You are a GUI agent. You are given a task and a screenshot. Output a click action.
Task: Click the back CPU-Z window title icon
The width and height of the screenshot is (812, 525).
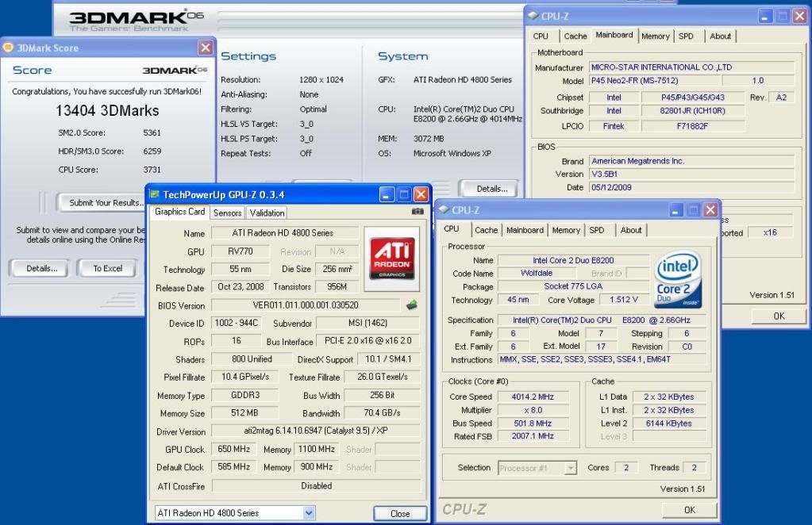[533, 16]
